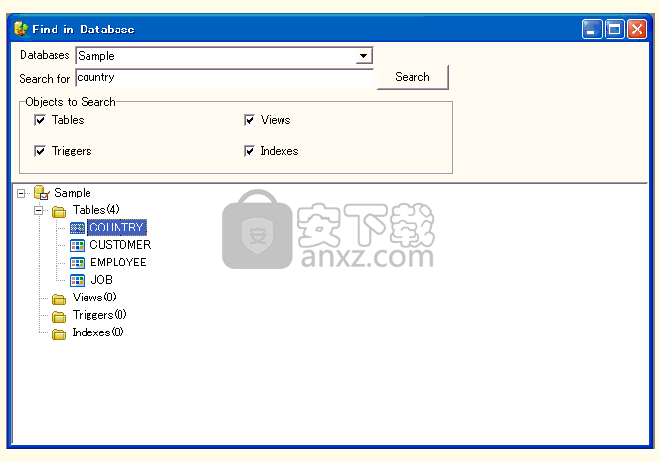The image size is (660, 462).
Task: Select the Sample root label
Action: point(72,193)
